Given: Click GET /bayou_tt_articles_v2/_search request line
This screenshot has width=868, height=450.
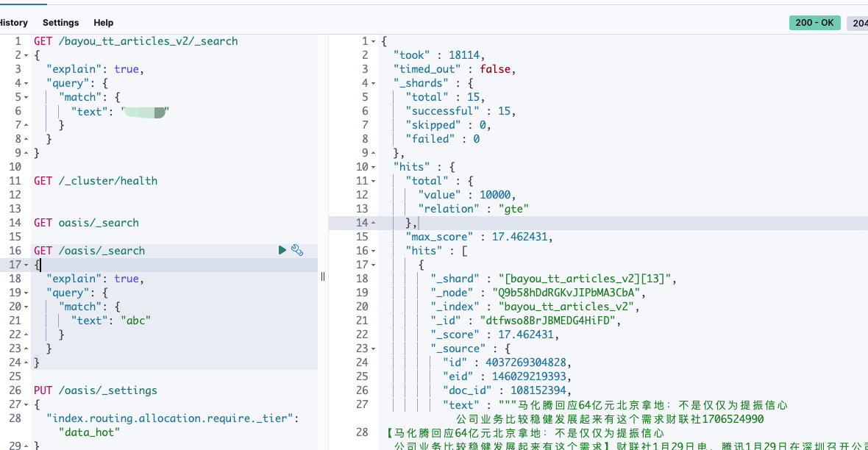Looking at the screenshot, I should [x=135, y=41].
